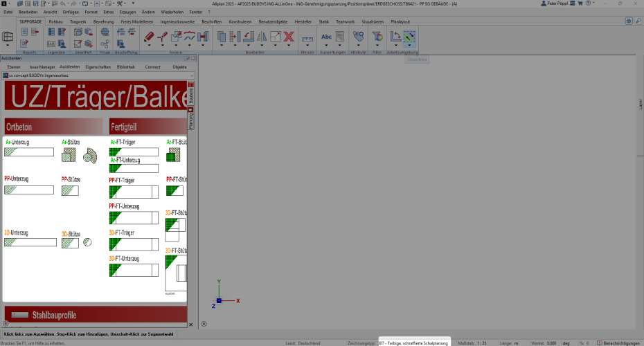Viewport: 644px width, 346px height.
Task: Pin the Assistenten palette with the pushpin
Action: [x=188, y=59]
